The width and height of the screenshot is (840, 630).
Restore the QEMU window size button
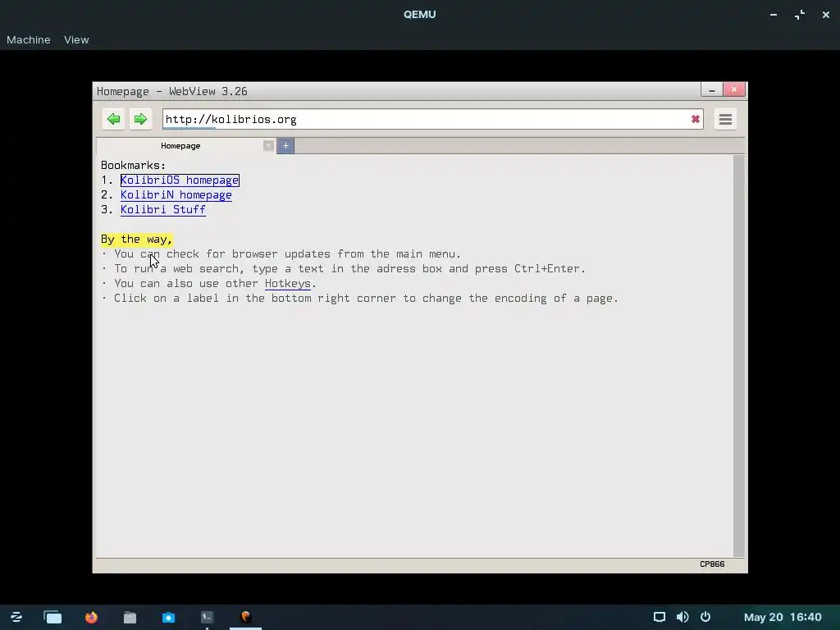point(800,15)
